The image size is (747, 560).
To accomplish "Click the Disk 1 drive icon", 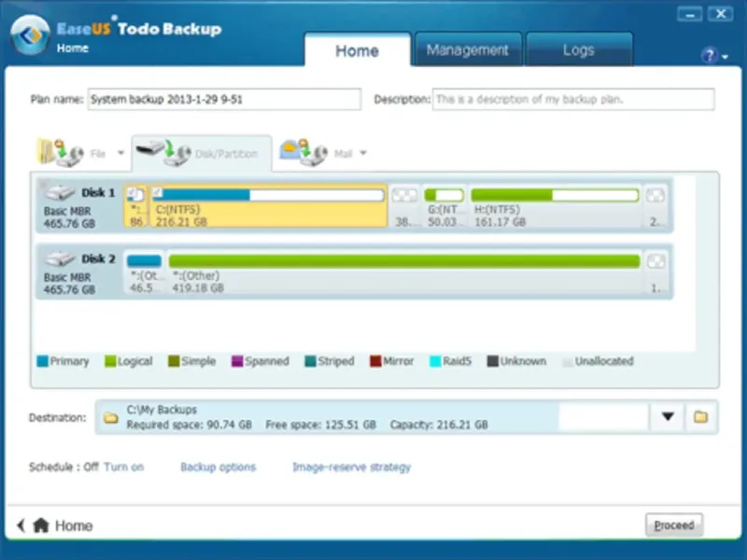I will pyautogui.click(x=60, y=193).
